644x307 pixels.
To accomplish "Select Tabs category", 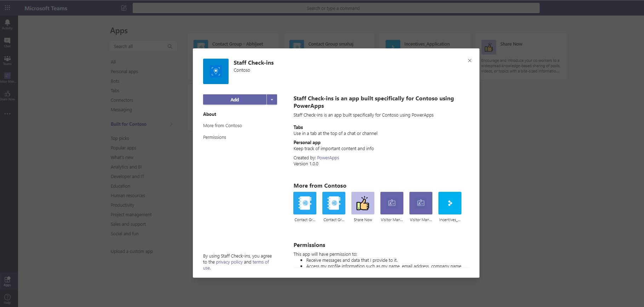I will [x=115, y=90].
